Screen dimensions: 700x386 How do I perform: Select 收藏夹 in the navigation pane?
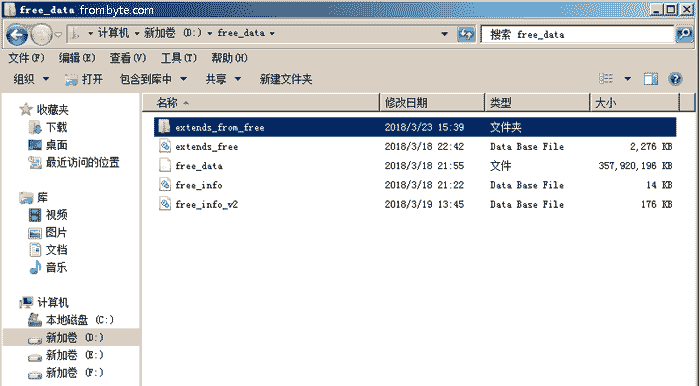[52, 109]
